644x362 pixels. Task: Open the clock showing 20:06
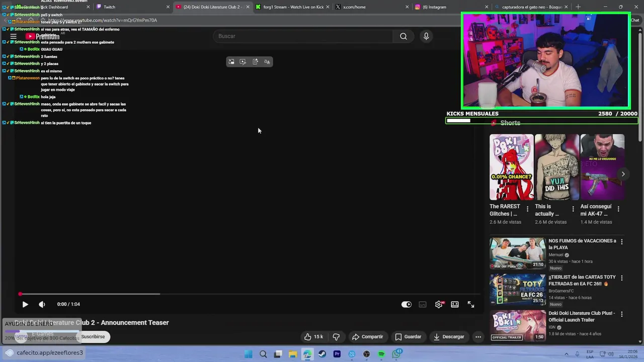pyautogui.click(x=629, y=354)
